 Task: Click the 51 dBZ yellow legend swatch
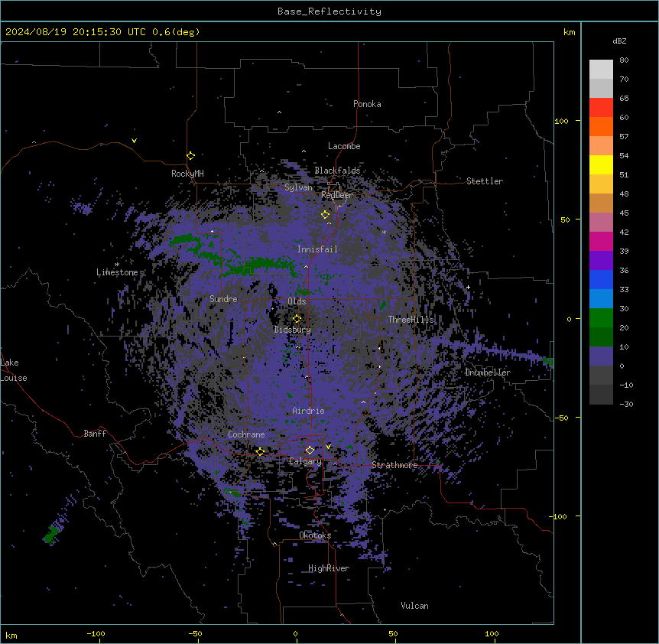pyautogui.click(x=601, y=164)
